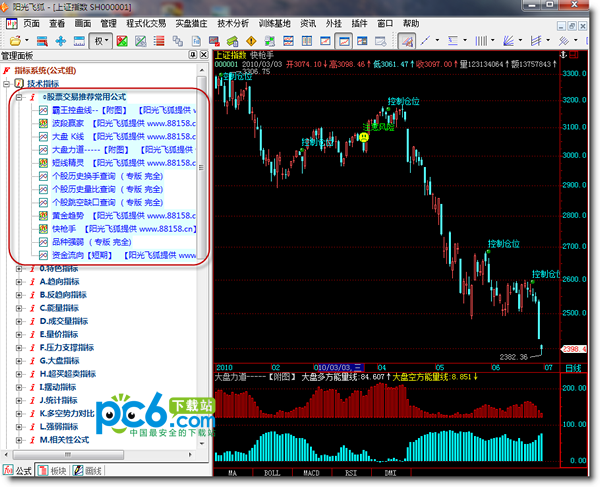Click the green money stack icon
The width and height of the screenshot is (600, 487).
click(233, 41)
